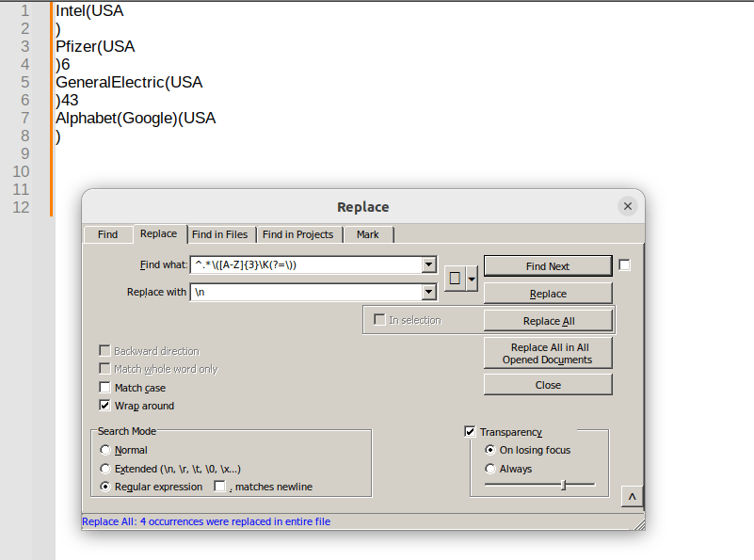Close the Replace dialog with X

(628, 206)
